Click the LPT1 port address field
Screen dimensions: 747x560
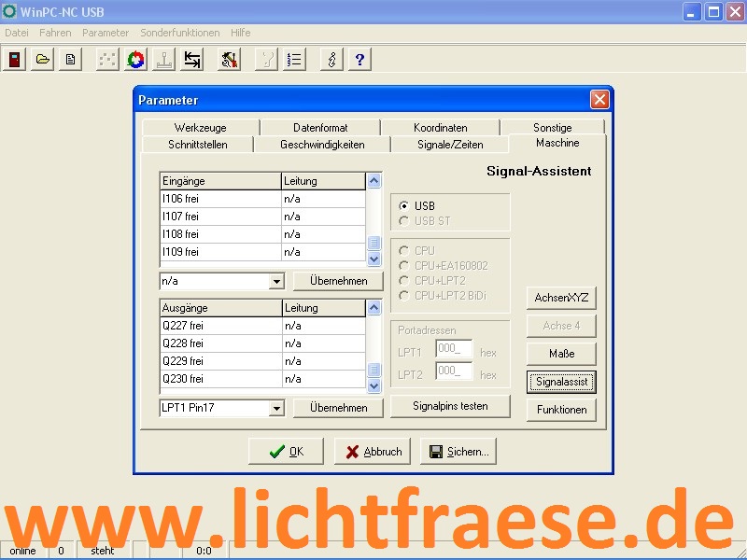[454, 349]
